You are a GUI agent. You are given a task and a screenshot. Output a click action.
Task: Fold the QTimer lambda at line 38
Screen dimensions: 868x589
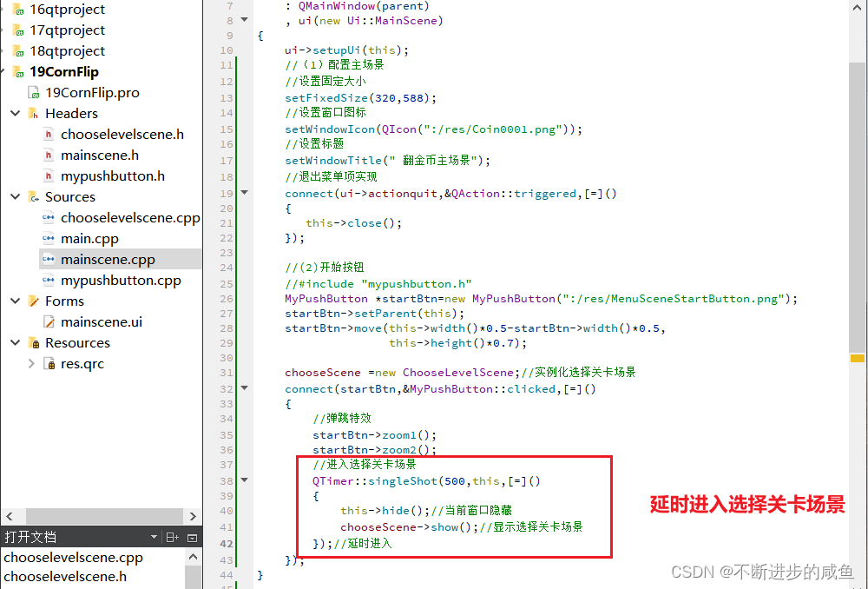click(x=244, y=480)
